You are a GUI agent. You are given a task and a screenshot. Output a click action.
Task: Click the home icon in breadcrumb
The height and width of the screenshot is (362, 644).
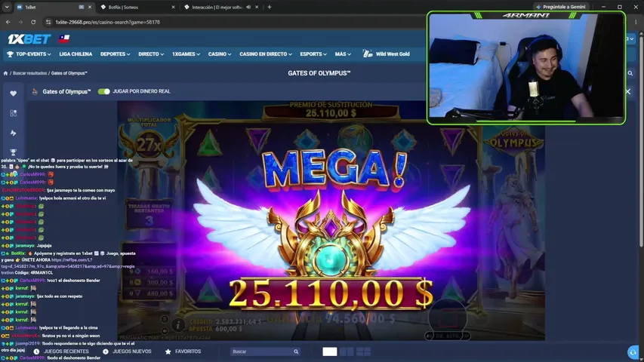click(5, 73)
